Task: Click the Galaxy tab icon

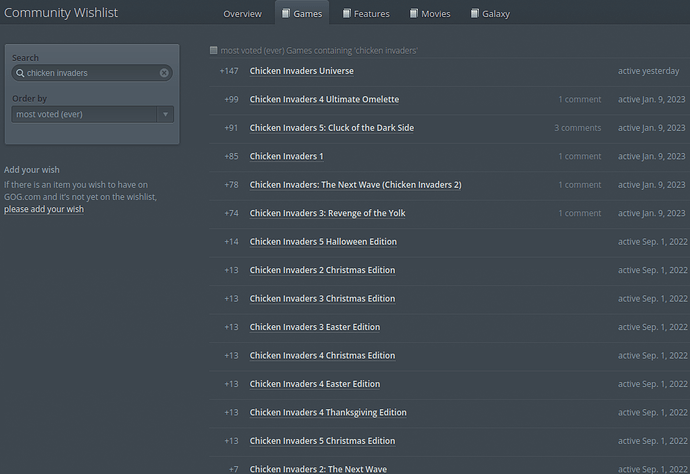Action: click(475, 14)
